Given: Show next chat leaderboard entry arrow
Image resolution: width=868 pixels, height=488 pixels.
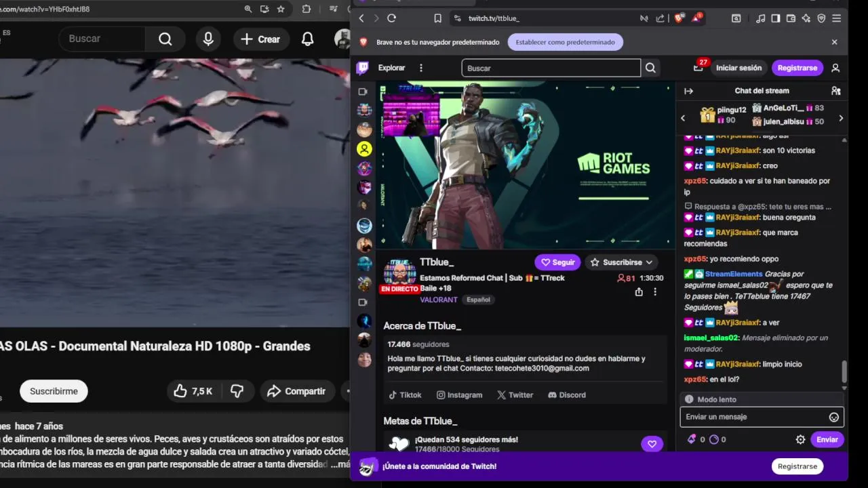Looking at the screenshot, I should tap(841, 118).
